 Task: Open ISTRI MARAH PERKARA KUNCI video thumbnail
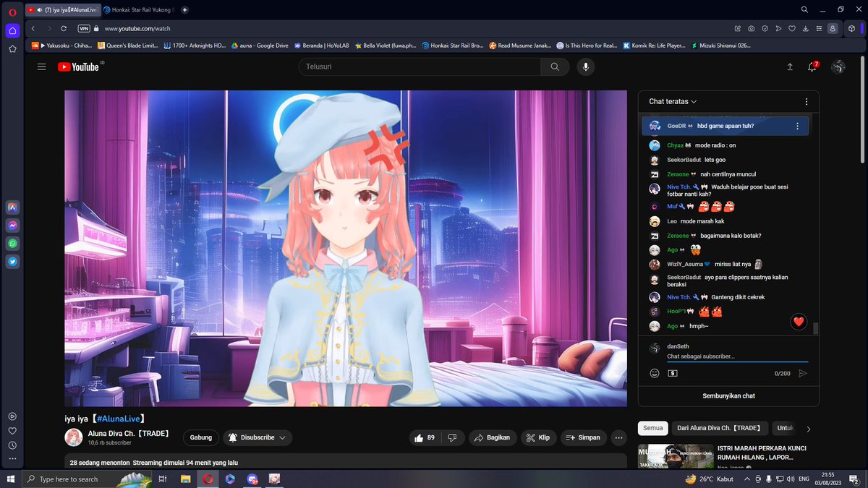pos(674,455)
